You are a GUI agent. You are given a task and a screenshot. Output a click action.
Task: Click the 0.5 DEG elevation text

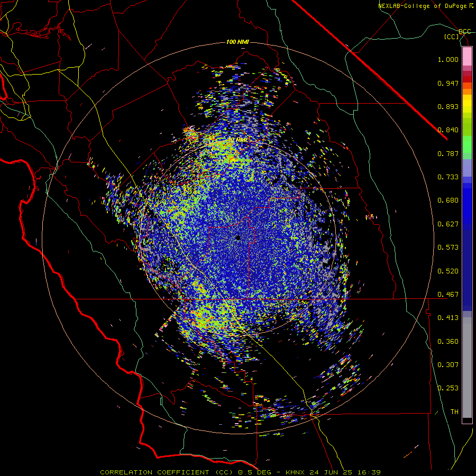(255, 472)
